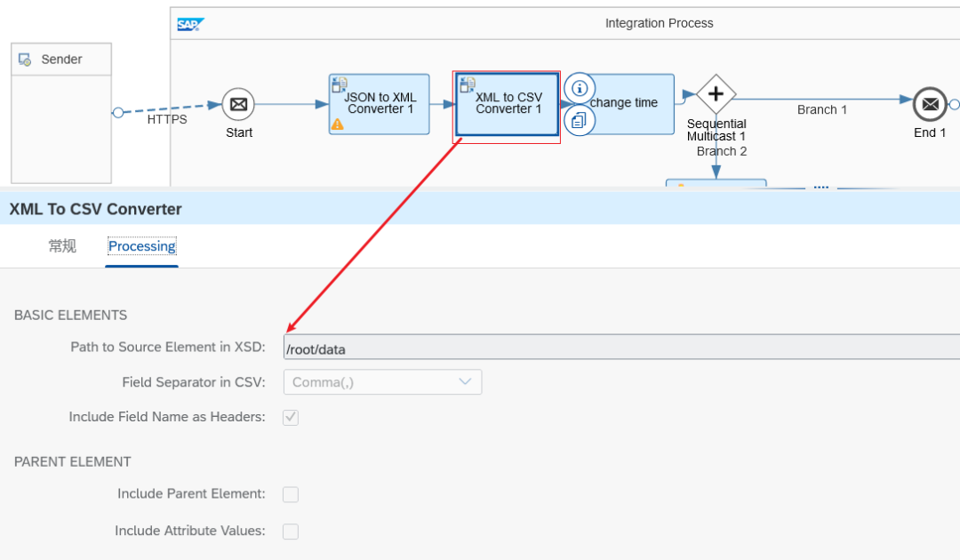The height and width of the screenshot is (560, 960).
Task: Click the copy icon beside XML to CSV Converter
Action: point(580,119)
